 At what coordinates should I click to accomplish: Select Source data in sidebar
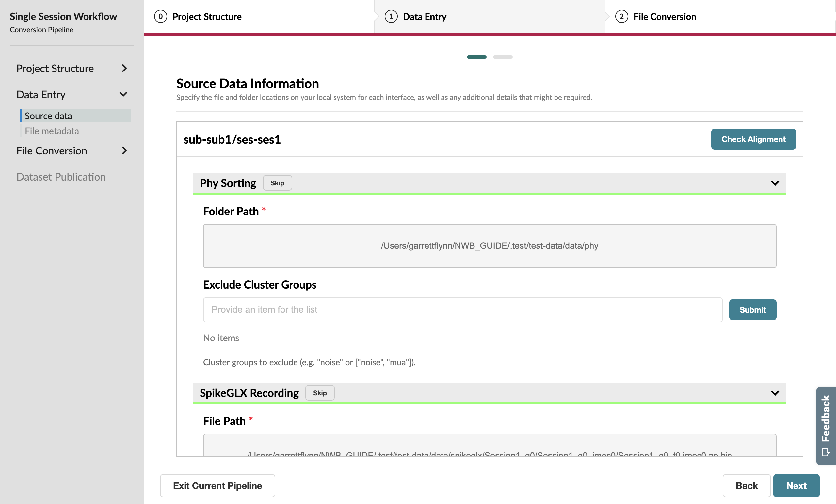point(75,116)
